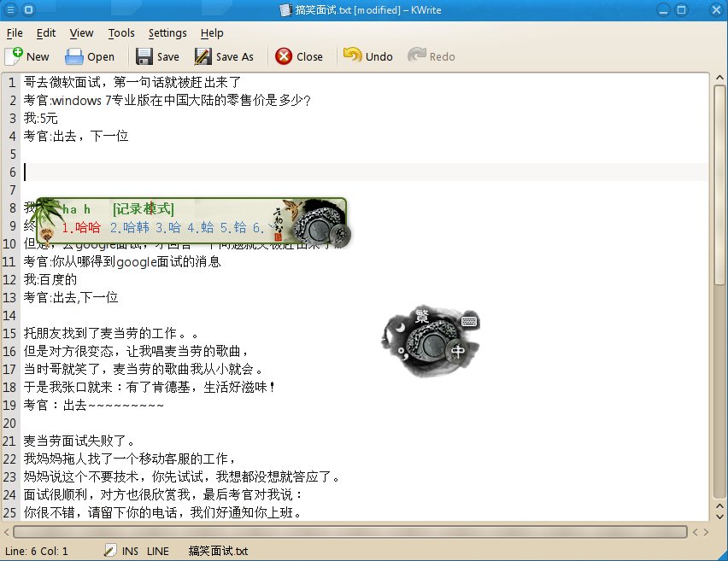Open the File menu

pyautogui.click(x=15, y=33)
